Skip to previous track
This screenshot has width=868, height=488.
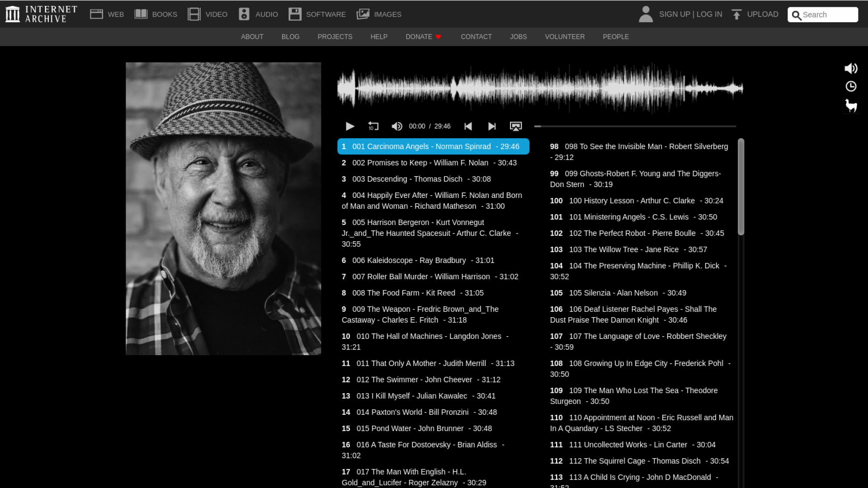pyautogui.click(x=468, y=126)
